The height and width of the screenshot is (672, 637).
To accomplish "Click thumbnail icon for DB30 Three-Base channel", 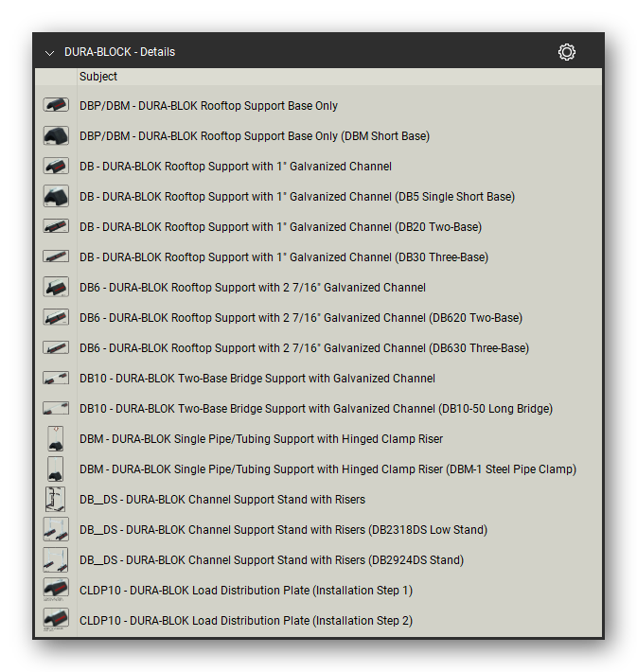I will coord(56,256).
